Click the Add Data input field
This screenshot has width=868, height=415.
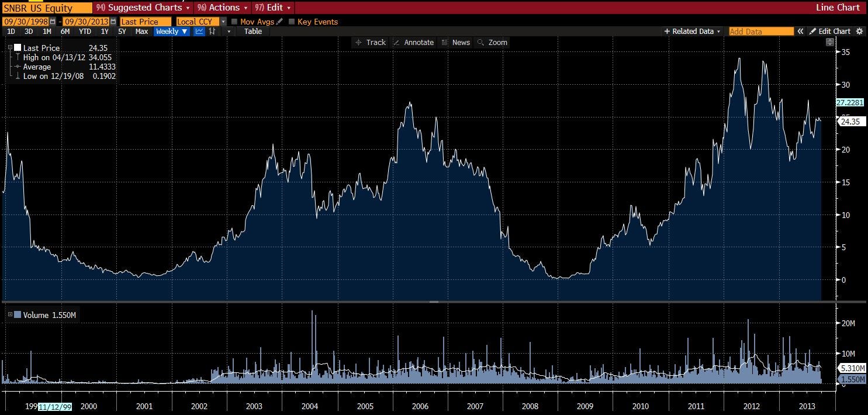click(762, 32)
